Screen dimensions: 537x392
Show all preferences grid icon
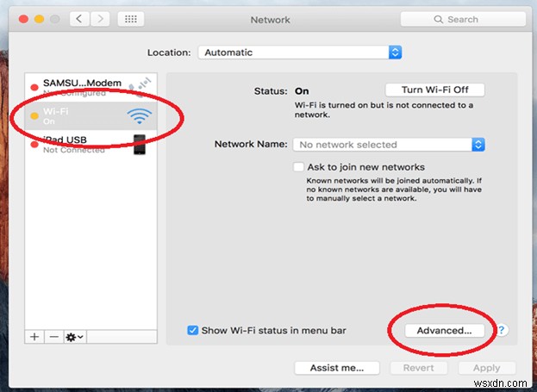click(131, 19)
